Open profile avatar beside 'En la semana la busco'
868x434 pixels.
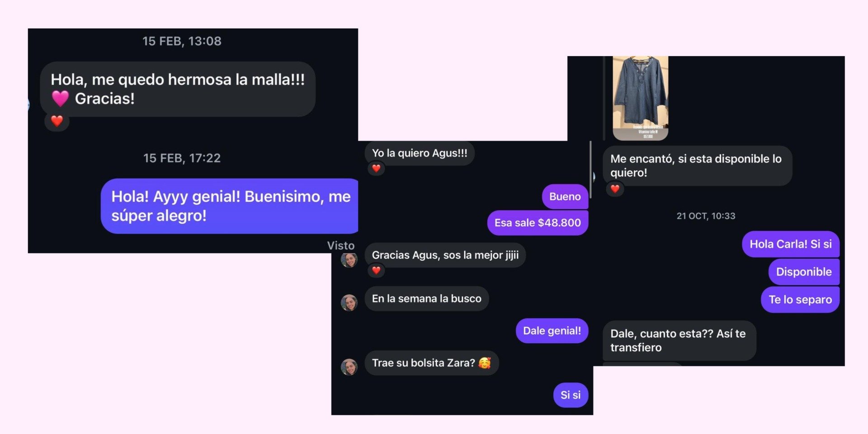click(x=349, y=302)
